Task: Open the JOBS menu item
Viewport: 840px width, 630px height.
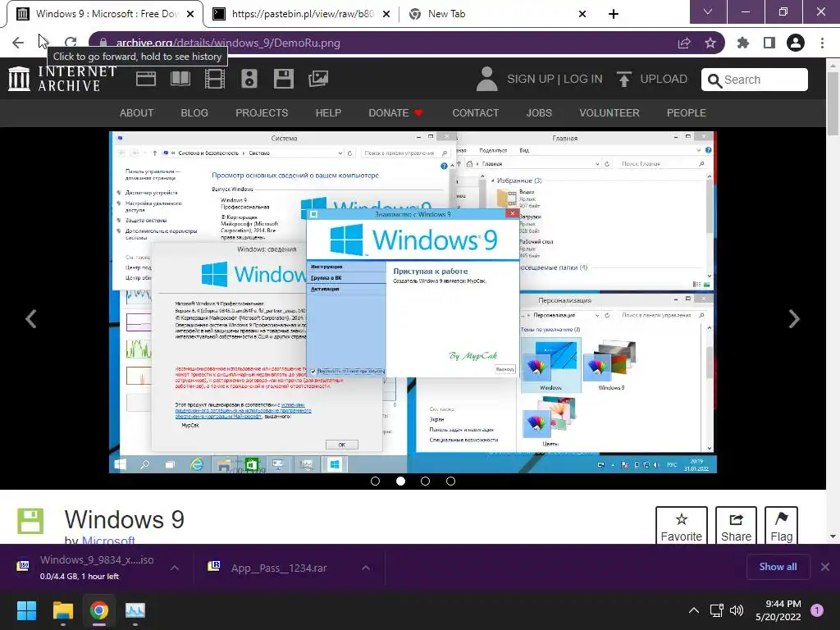Action: pyautogui.click(x=539, y=113)
